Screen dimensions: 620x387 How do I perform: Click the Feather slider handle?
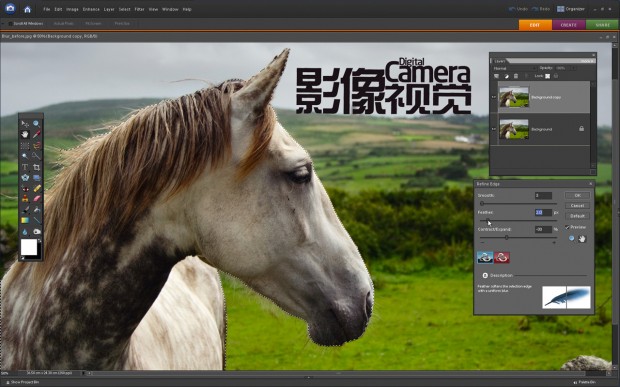click(488, 220)
